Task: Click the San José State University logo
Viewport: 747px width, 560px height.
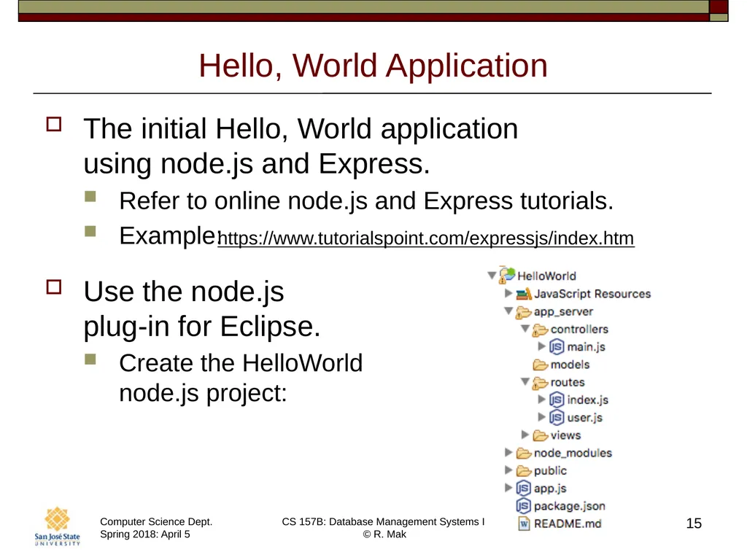Action: coord(57,526)
